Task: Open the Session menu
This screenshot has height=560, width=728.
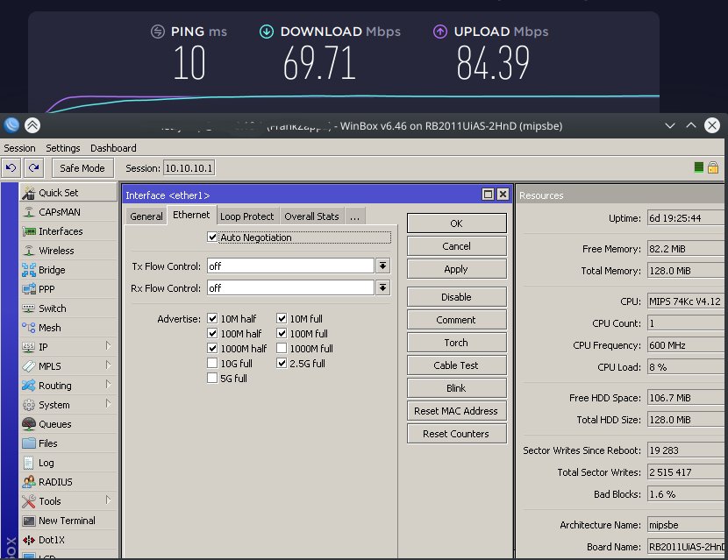Action: [x=19, y=148]
